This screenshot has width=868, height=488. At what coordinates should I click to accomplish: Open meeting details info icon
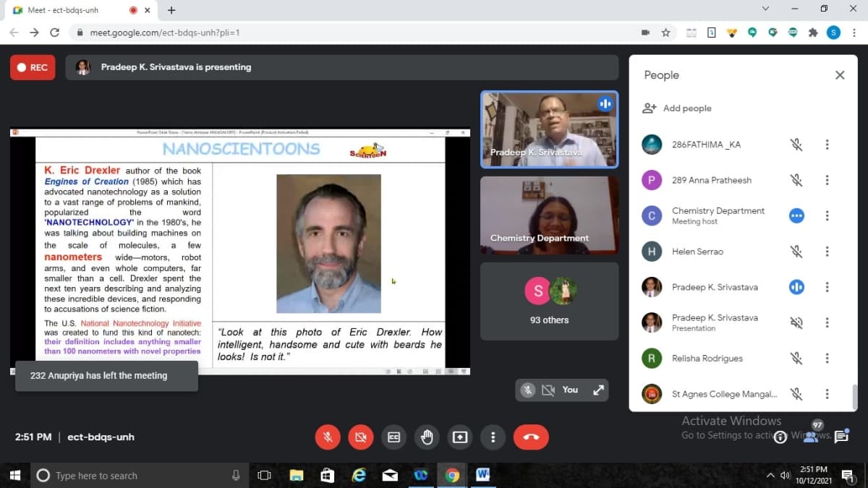tap(780, 437)
